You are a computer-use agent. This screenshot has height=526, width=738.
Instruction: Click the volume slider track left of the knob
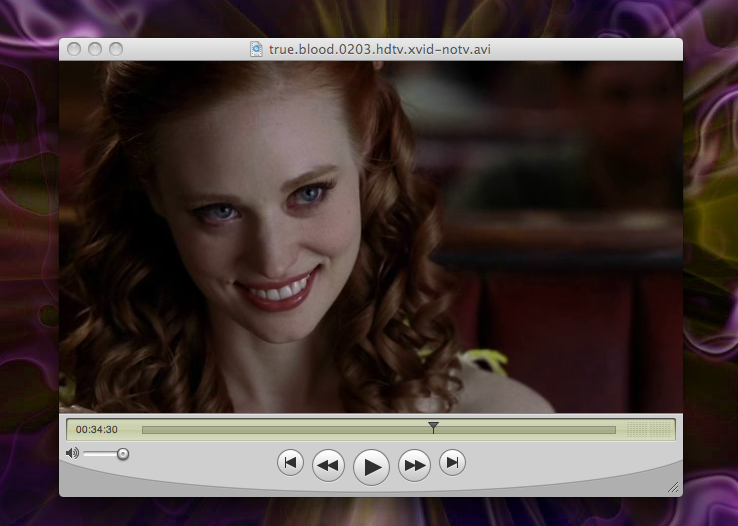[x=100, y=454]
